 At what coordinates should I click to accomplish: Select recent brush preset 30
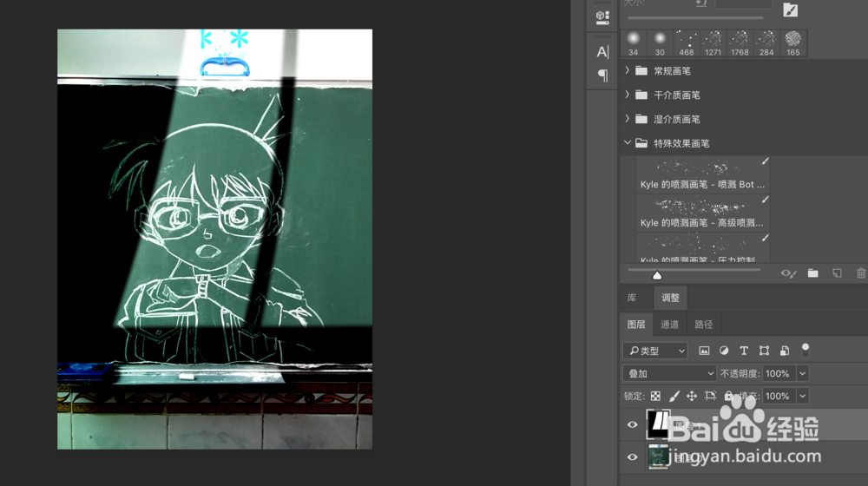(x=660, y=43)
